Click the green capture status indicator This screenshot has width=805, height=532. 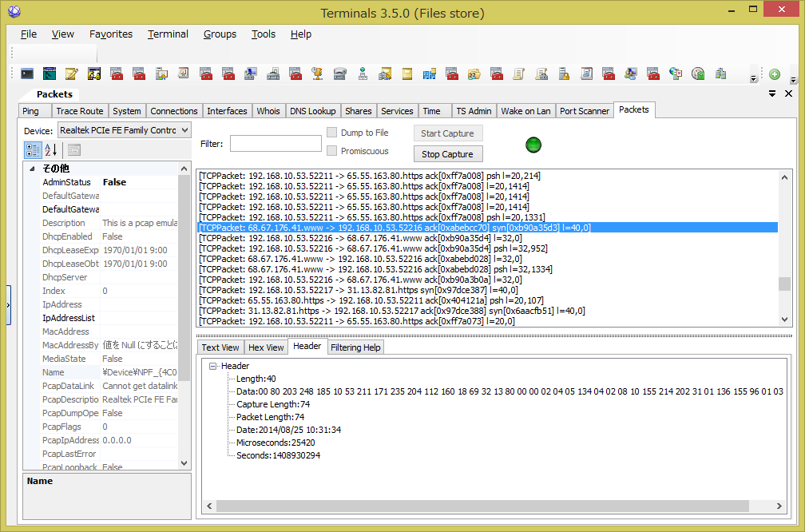(533, 145)
